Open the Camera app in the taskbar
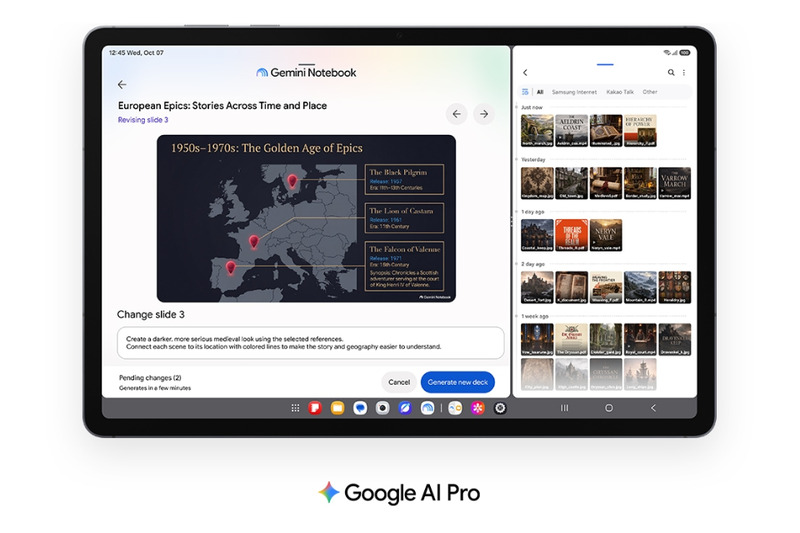Viewport: 800px width, 533px height. tap(382, 408)
